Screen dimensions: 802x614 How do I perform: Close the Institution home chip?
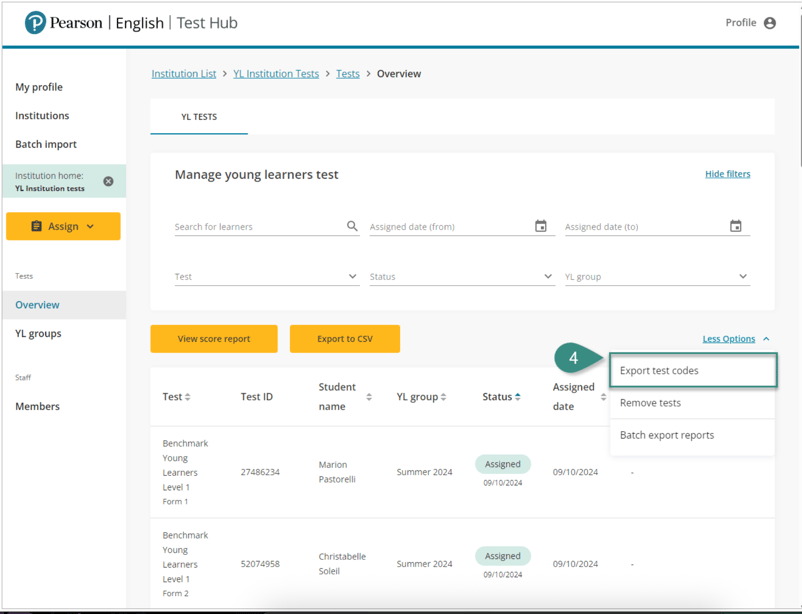tap(108, 182)
